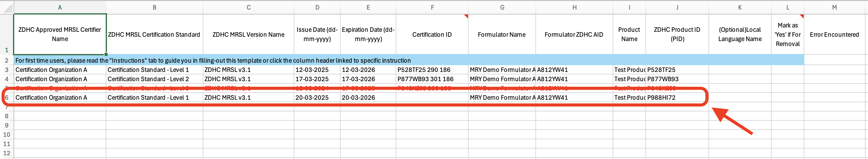Click 'Certification Standard - Level 2' cell

pos(154,79)
